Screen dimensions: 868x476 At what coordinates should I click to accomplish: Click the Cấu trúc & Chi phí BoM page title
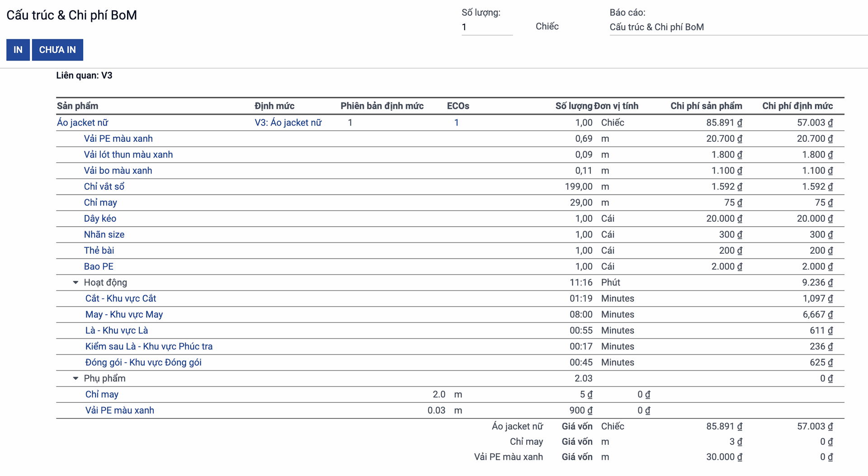point(71,15)
